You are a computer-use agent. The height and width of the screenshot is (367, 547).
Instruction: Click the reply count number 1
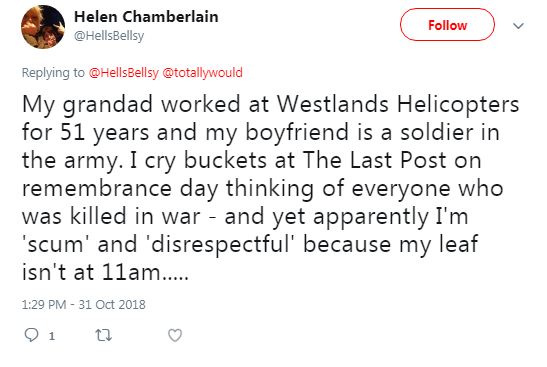(x=52, y=336)
